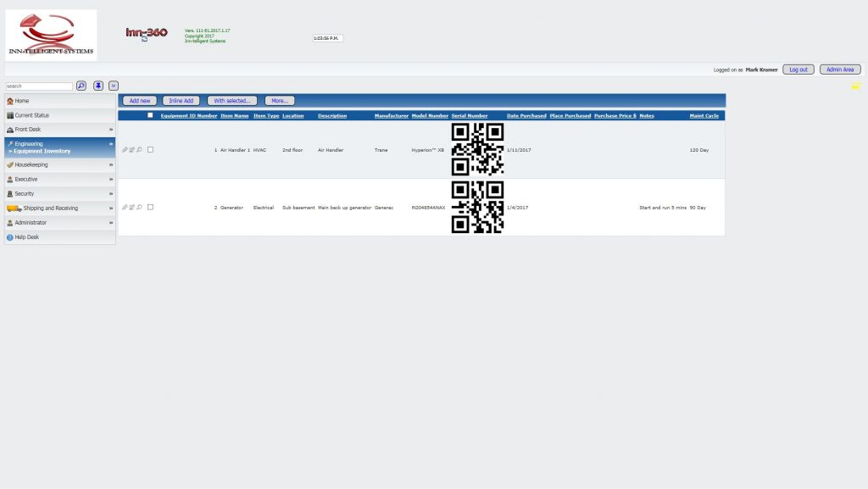868x489 pixels.
Task: Click the Add new button
Action: click(140, 101)
